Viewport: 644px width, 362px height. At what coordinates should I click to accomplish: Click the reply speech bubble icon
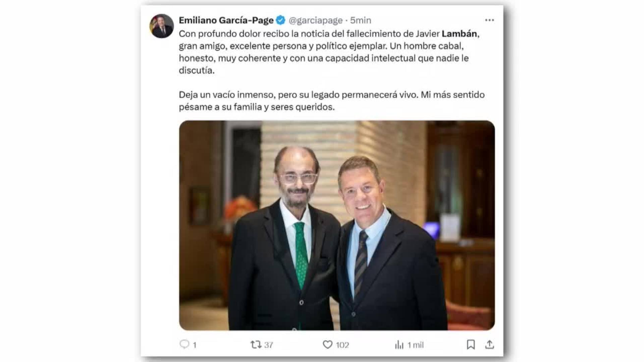pos(184,344)
